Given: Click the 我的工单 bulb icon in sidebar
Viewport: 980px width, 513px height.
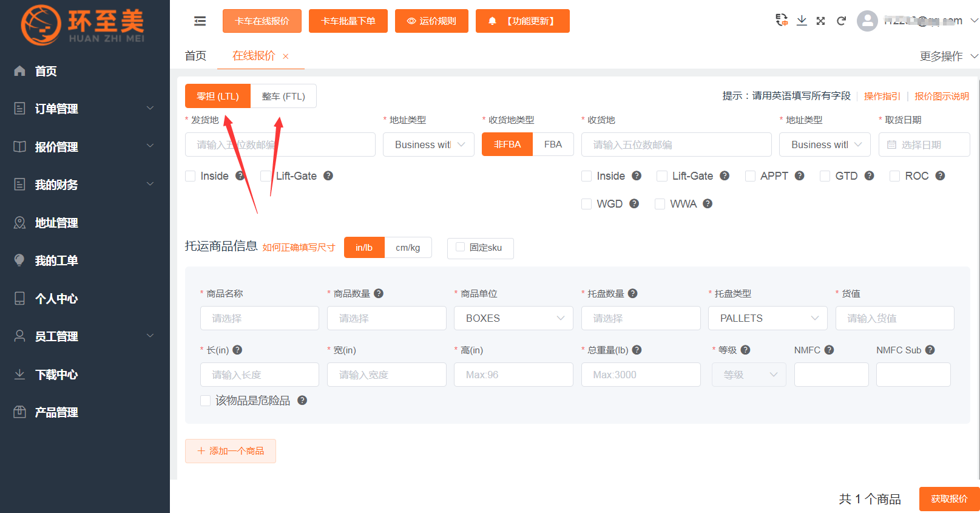Looking at the screenshot, I should tap(19, 260).
